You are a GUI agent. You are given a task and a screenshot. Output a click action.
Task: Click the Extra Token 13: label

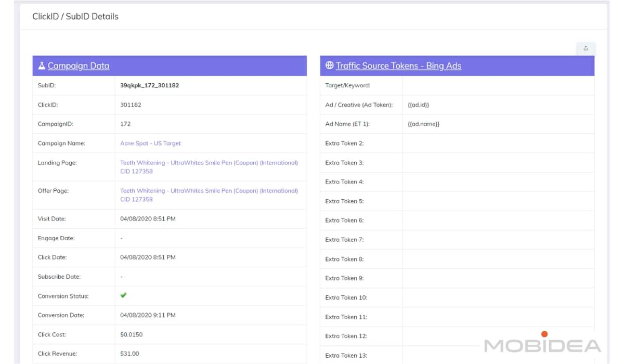tap(346, 356)
